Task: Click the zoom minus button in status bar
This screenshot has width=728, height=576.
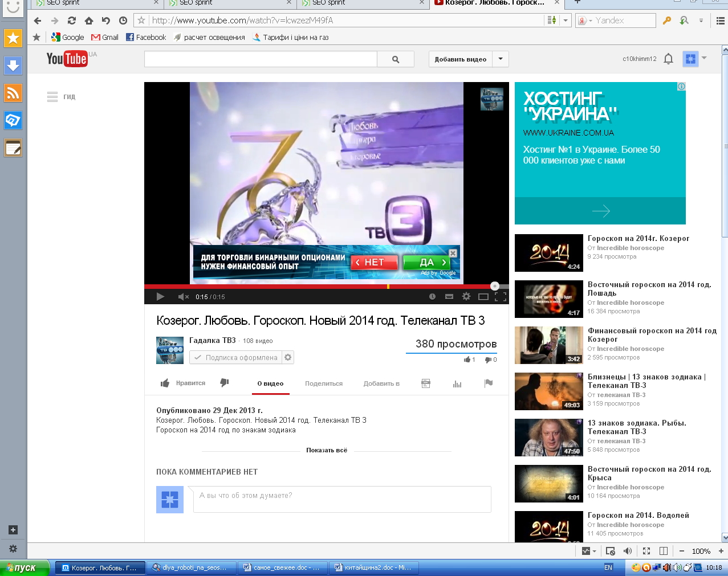Action: click(682, 551)
